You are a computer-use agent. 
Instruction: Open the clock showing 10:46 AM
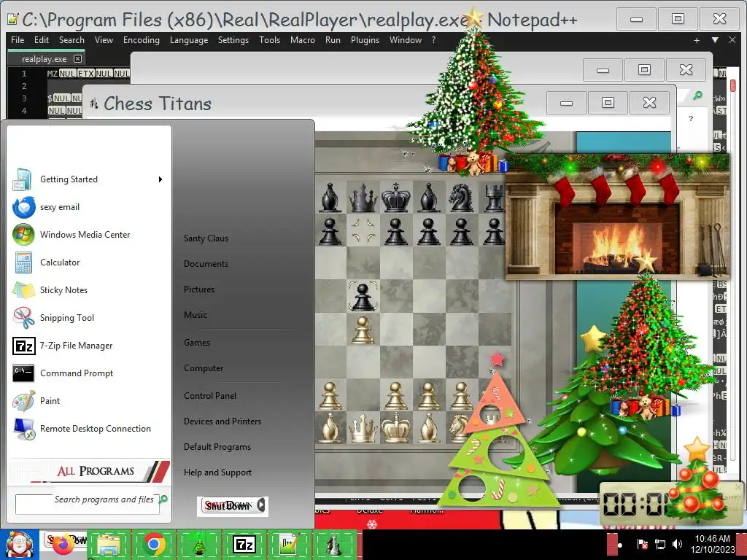tap(712, 544)
